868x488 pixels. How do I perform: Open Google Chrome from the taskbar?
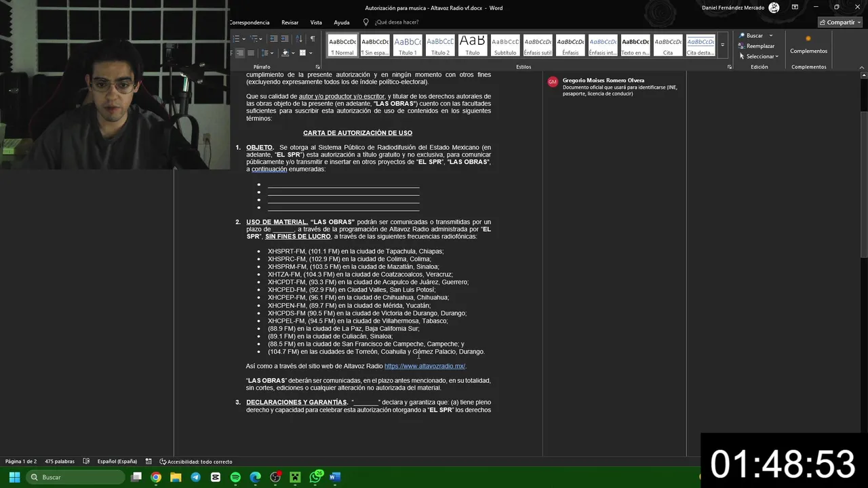(156, 477)
